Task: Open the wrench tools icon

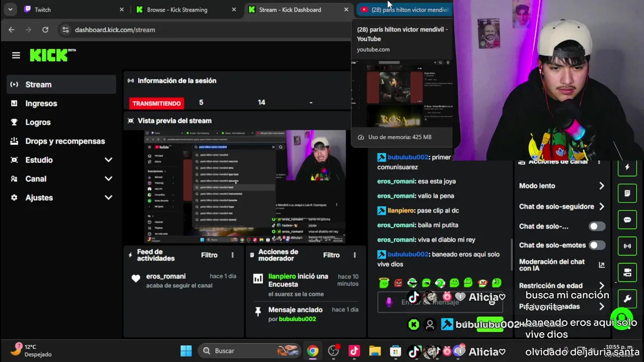Action: point(627,299)
